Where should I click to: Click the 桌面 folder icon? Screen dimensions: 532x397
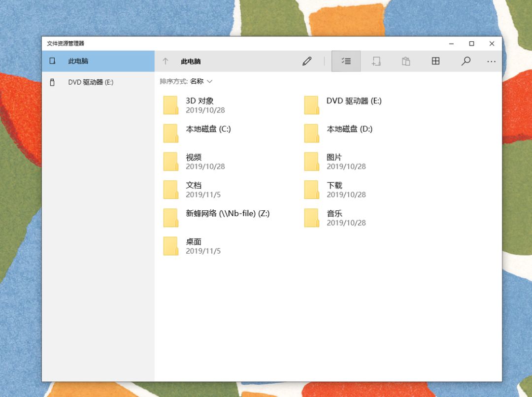coord(170,246)
